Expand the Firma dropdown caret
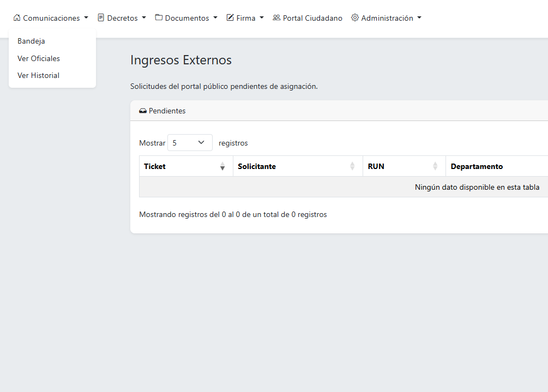Screen dimensions: 548x392 tap(262, 18)
